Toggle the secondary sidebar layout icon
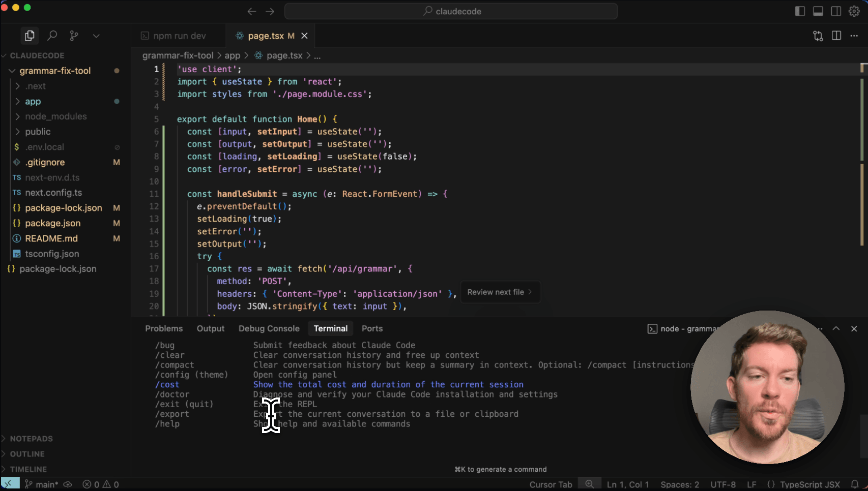The width and height of the screenshot is (868, 491). click(836, 11)
